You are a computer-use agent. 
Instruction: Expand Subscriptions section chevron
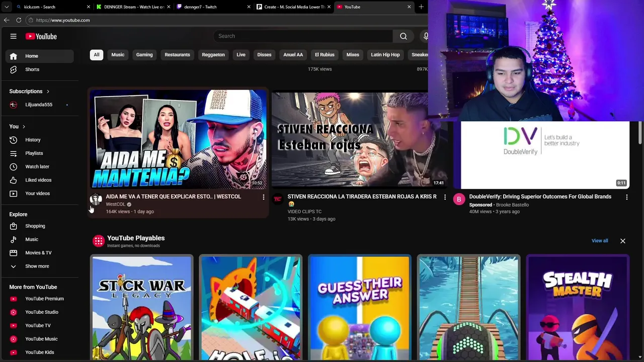[48, 92]
